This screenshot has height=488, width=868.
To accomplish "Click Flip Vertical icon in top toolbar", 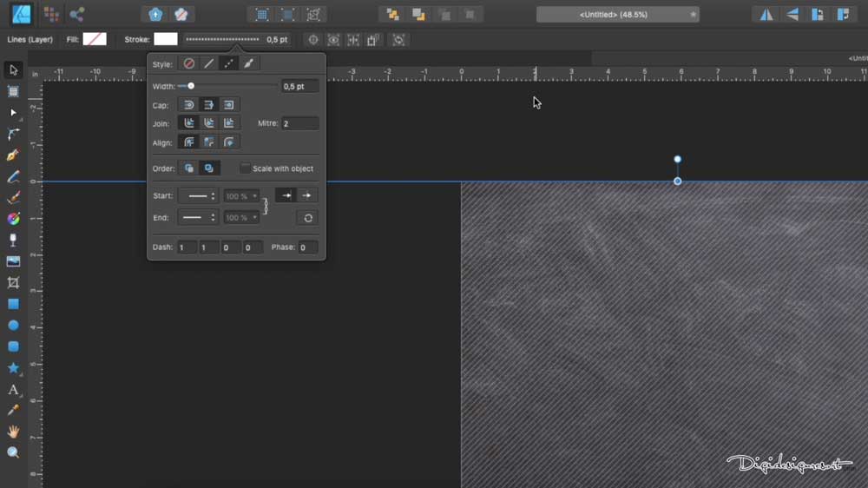I will click(792, 15).
